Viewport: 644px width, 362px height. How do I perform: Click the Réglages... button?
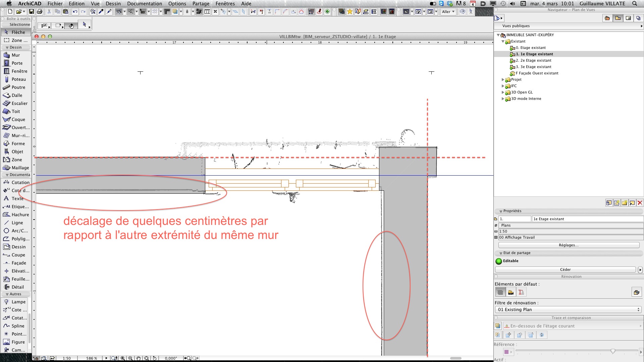pos(569,245)
